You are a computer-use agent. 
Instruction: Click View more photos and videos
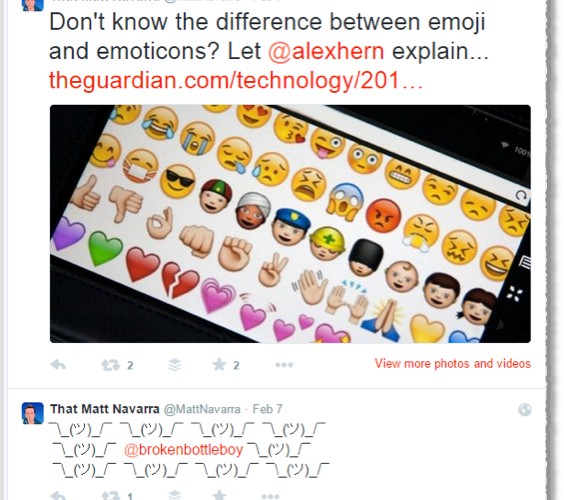(x=452, y=363)
